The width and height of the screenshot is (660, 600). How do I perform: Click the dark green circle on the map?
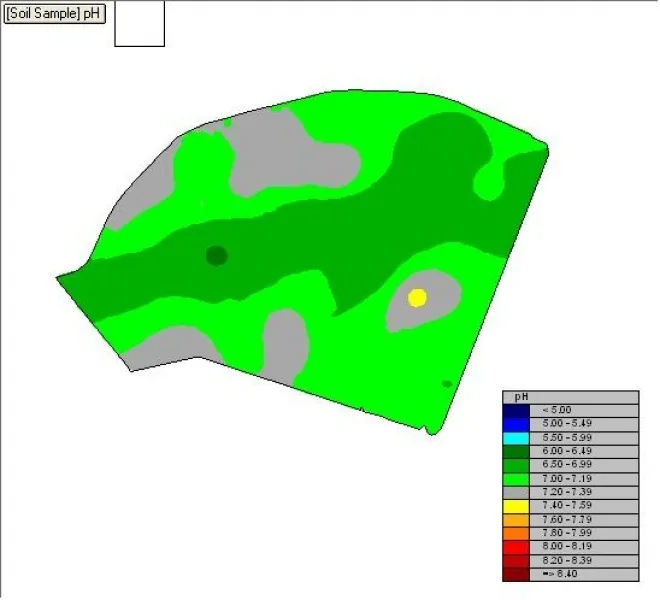[x=217, y=256]
